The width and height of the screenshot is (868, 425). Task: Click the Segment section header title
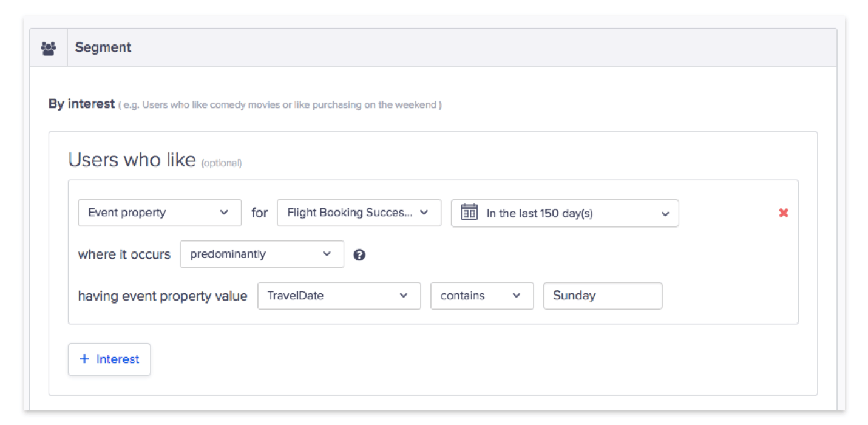click(103, 47)
